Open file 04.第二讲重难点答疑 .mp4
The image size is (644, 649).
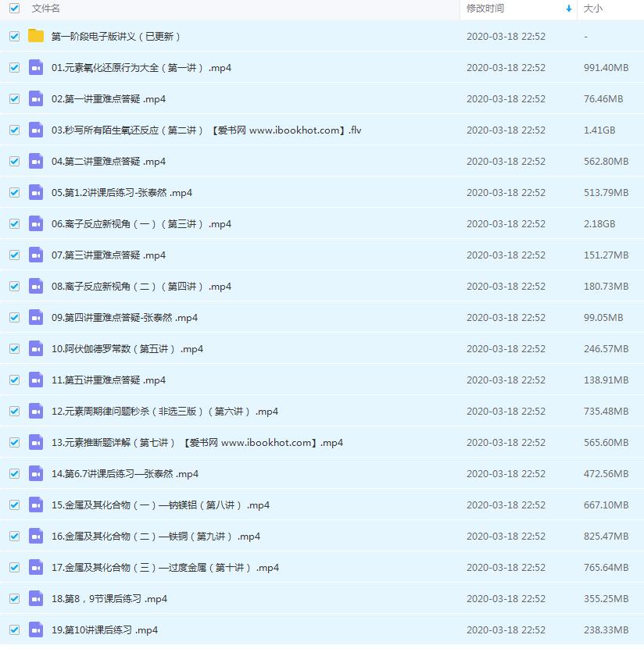[109, 162]
